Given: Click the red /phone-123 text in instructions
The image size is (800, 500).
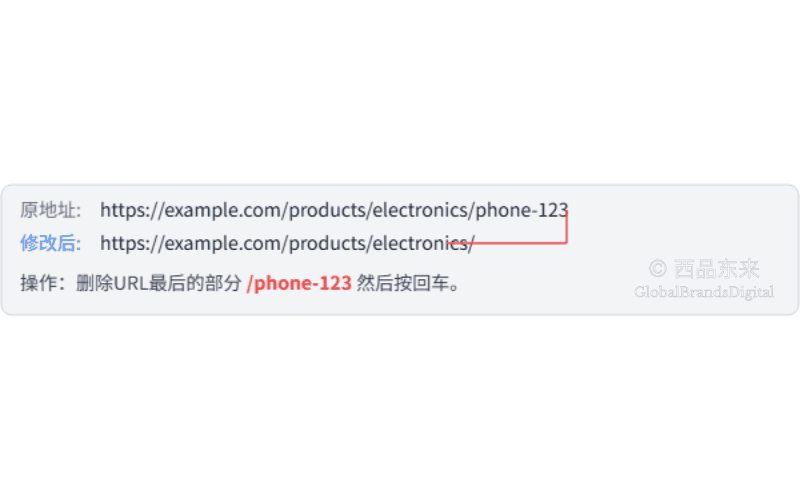Looking at the screenshot, I should point(299,283).
